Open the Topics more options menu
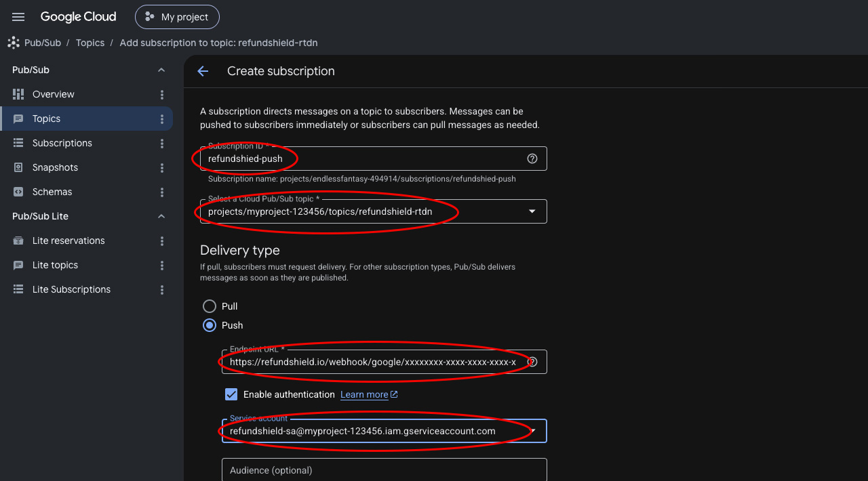 (x=161, y=119)
